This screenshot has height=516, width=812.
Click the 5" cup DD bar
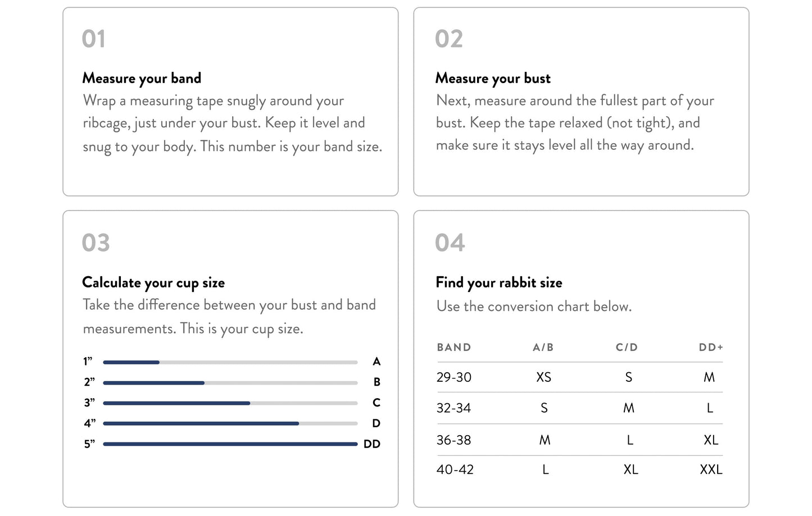(x=230, y=444)
